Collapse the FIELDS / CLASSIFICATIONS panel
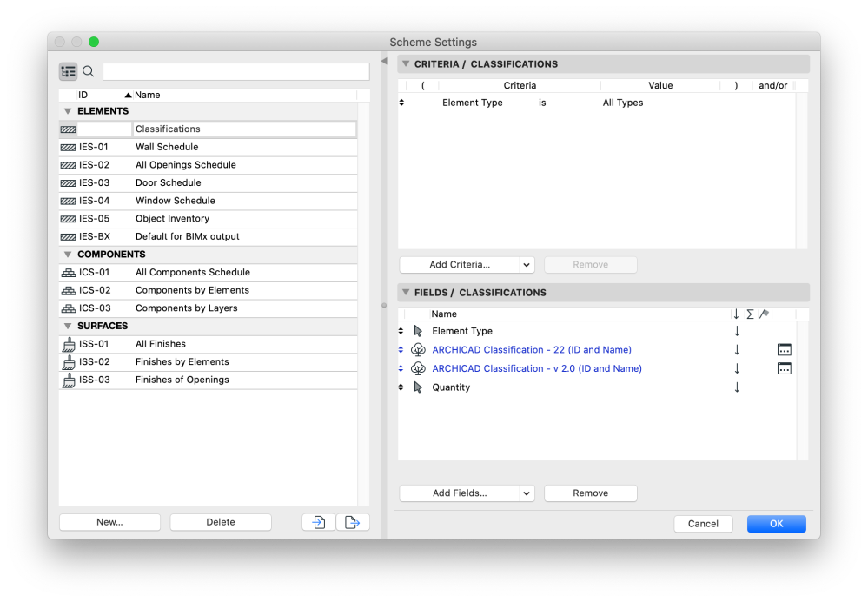 pyautogui.click(x=406, y=292)
